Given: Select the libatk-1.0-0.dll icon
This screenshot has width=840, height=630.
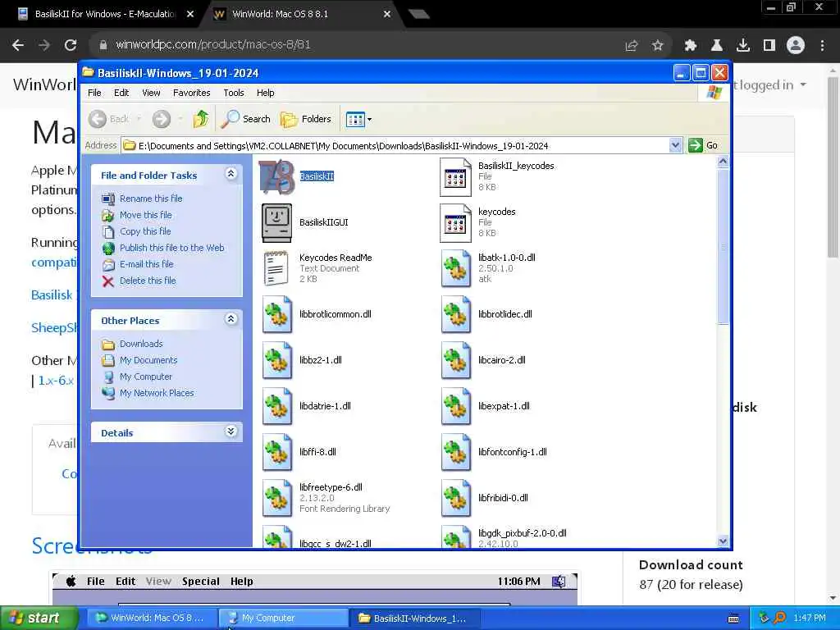Looking at the screenshot, I should pos(456,269).
